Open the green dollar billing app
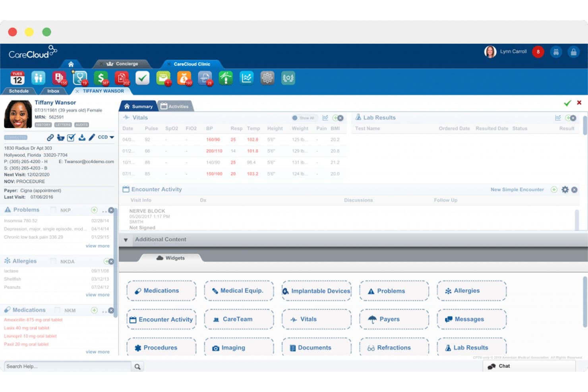 [101, 78]
